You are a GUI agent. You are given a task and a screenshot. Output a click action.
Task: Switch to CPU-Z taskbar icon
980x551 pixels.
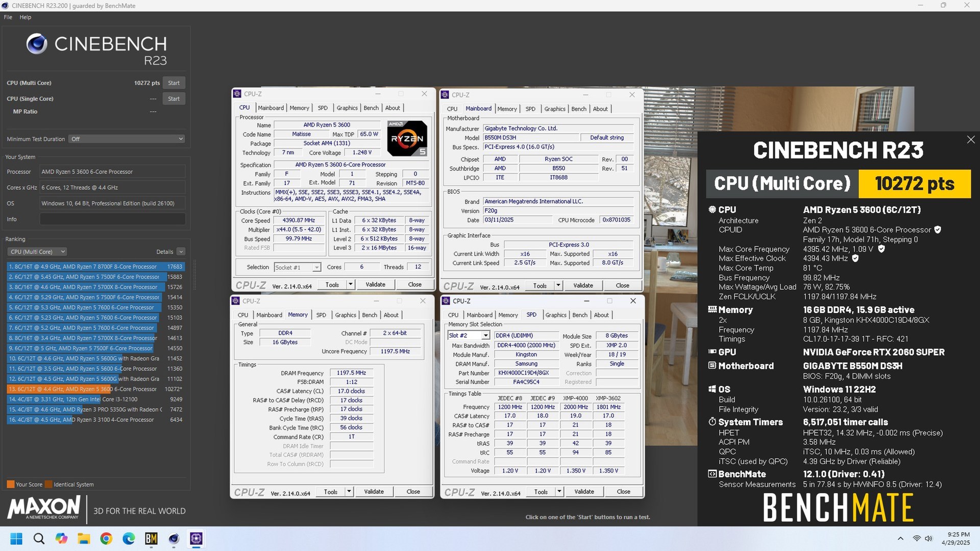pyautogui.click(x=196, y=539)
